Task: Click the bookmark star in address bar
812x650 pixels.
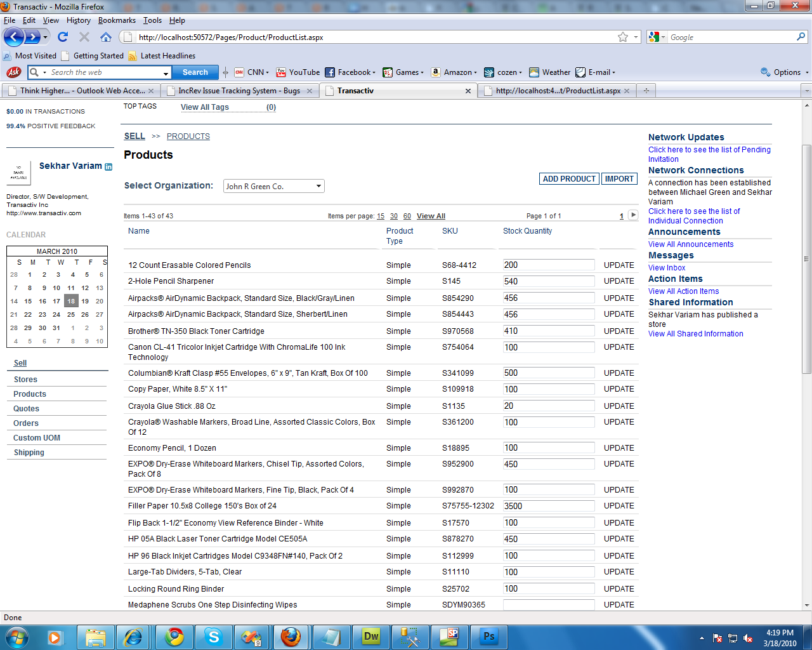Action: coord(623,37)
